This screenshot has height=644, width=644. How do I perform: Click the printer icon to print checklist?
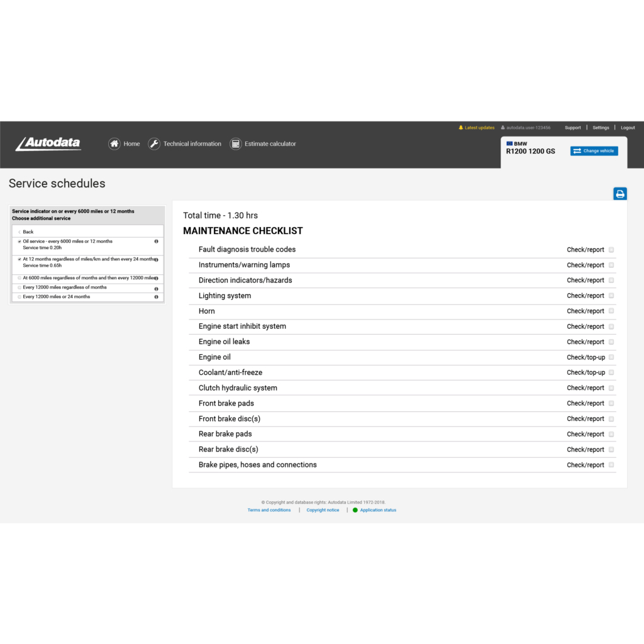(x=619, y=194)
